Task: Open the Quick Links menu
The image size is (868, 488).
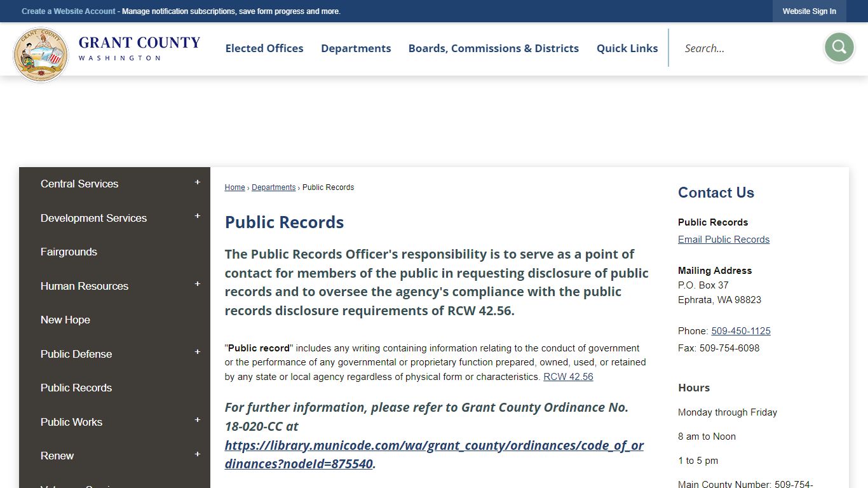Action: 627,48
